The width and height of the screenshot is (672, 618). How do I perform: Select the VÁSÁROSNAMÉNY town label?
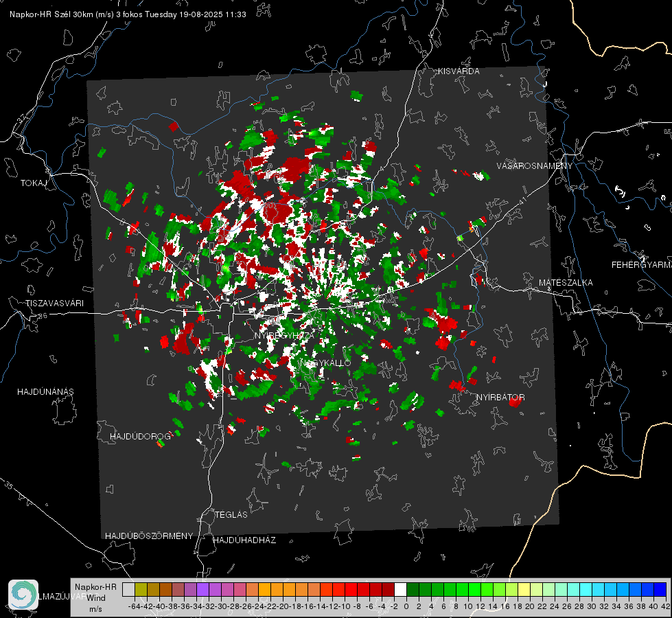click(x=535, y=166)
